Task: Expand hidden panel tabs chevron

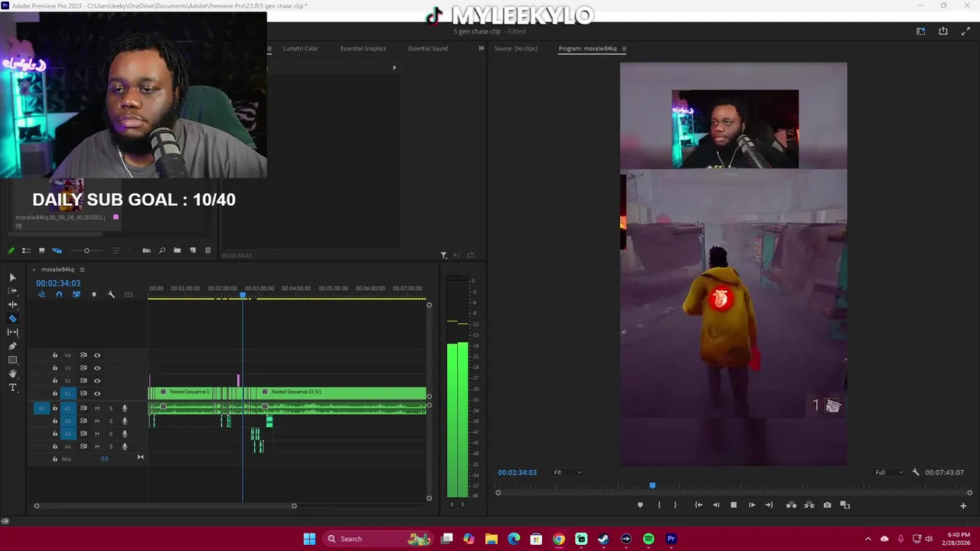Action: (481, 48)
